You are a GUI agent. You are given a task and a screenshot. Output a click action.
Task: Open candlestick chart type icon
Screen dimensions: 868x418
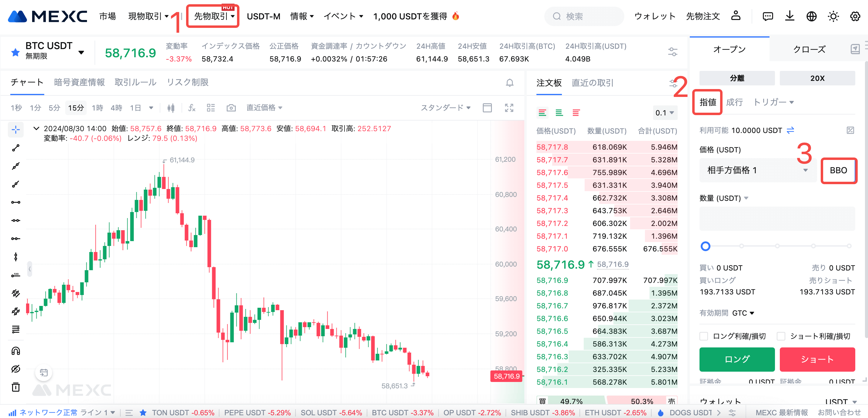pyautogui.click(x=171, y=108)
